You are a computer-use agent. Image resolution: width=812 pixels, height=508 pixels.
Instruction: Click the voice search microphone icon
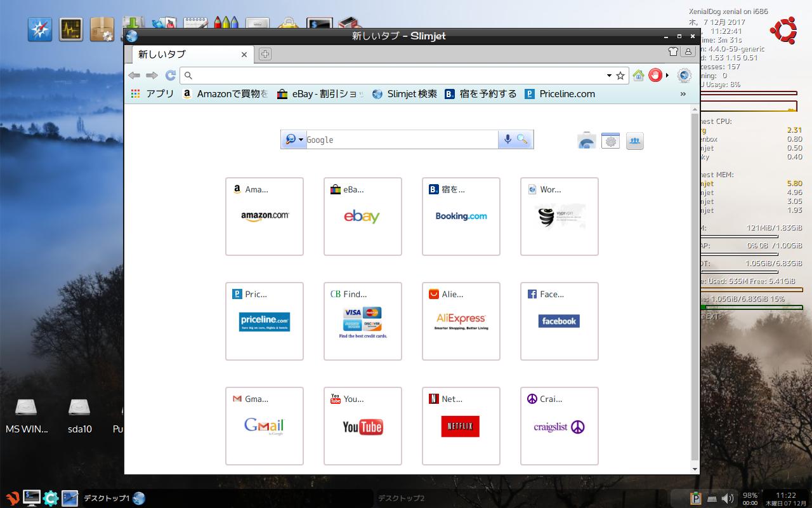tap(506, 139)
